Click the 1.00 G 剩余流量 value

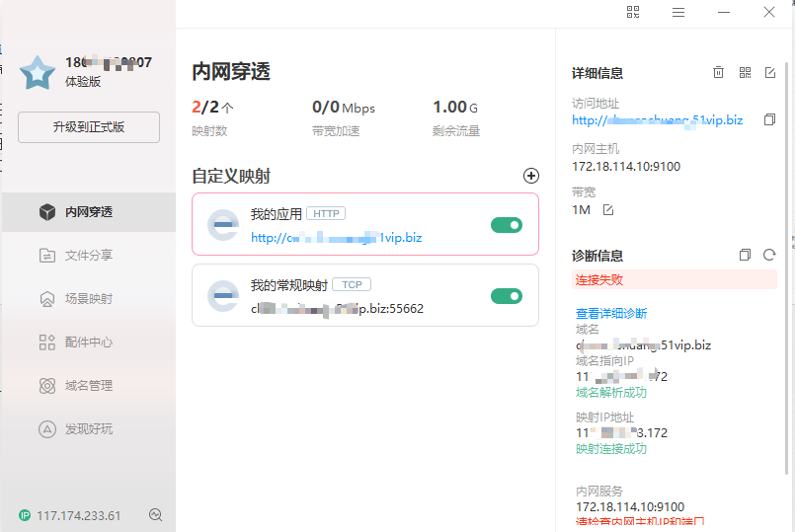(x=455, y=108)
